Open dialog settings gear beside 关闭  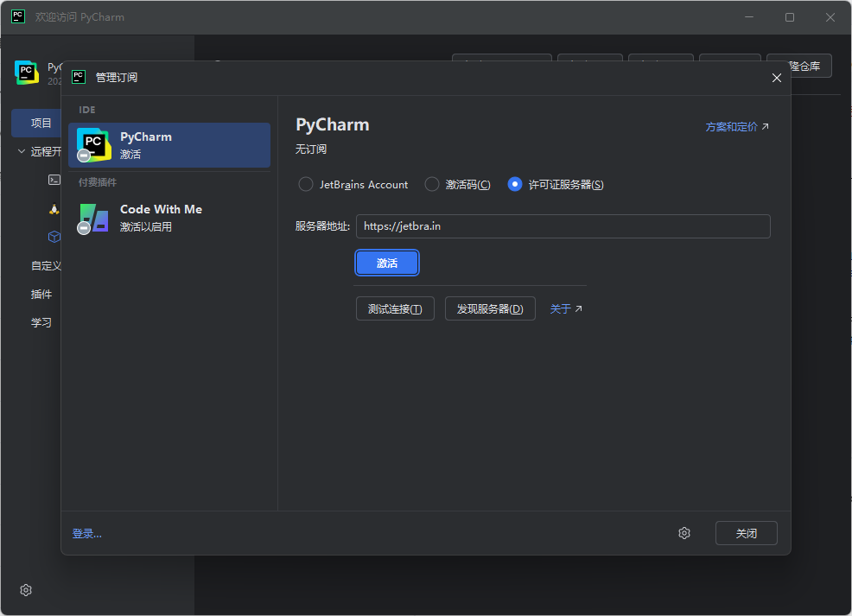coord(684,533)
